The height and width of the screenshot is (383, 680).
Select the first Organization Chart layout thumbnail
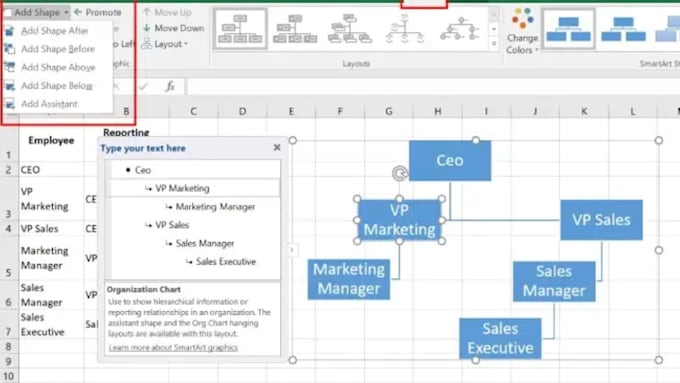pos(240,29)
